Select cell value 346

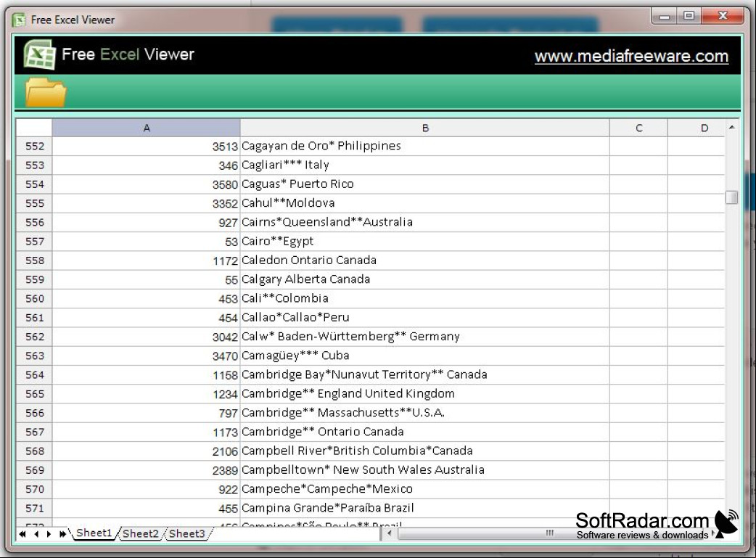point(146,165)
